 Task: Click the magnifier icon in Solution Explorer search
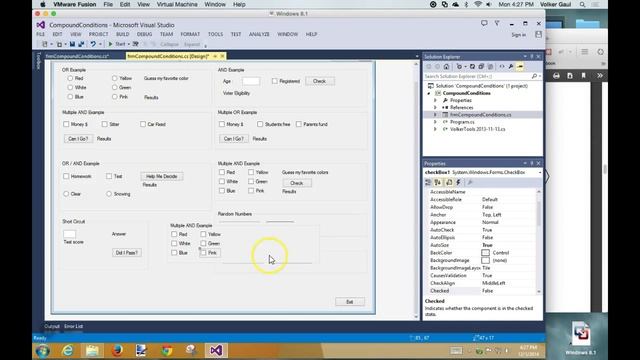pyautogui.click(x=534, y=76)
